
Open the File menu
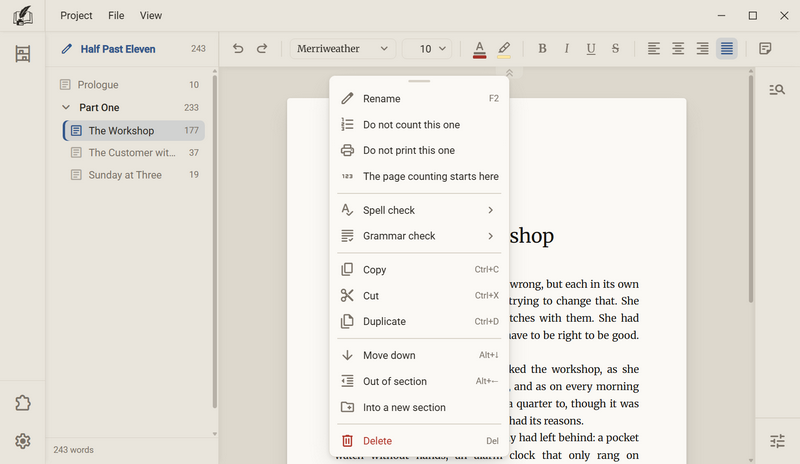tap(116, 16)
